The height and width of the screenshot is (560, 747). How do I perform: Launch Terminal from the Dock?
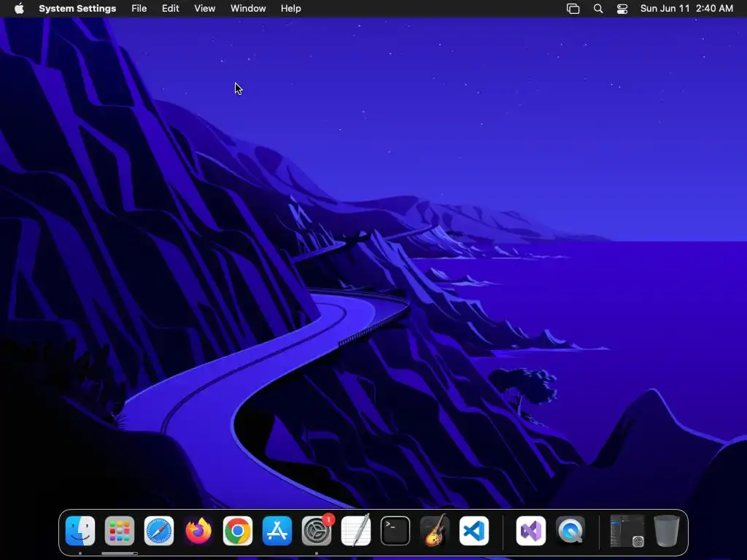(395, 531)
